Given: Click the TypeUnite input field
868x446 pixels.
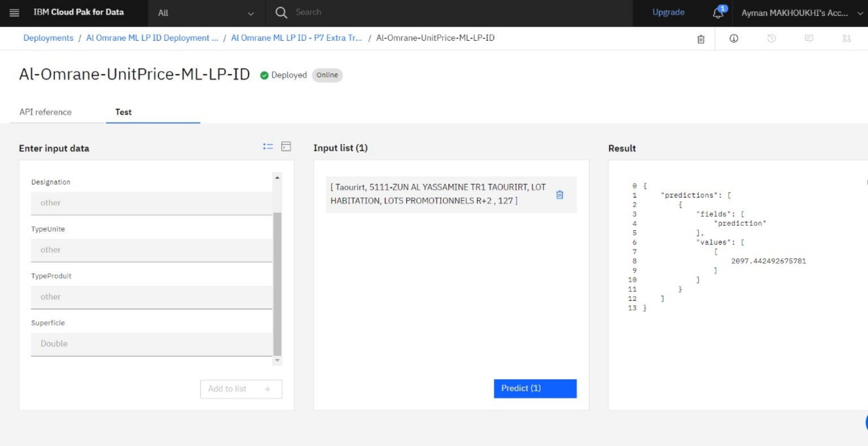Looking at the screenshot, I should pyautogui.click(x=151, y=250).
